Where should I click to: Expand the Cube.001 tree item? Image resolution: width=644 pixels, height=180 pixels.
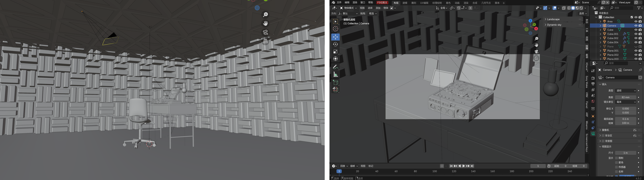[600, 34]
